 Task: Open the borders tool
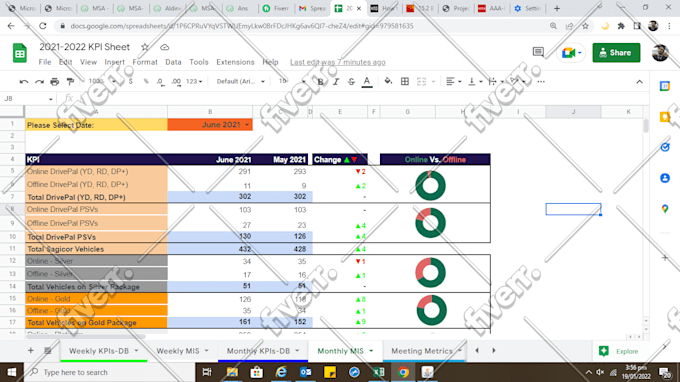[405, 82]
